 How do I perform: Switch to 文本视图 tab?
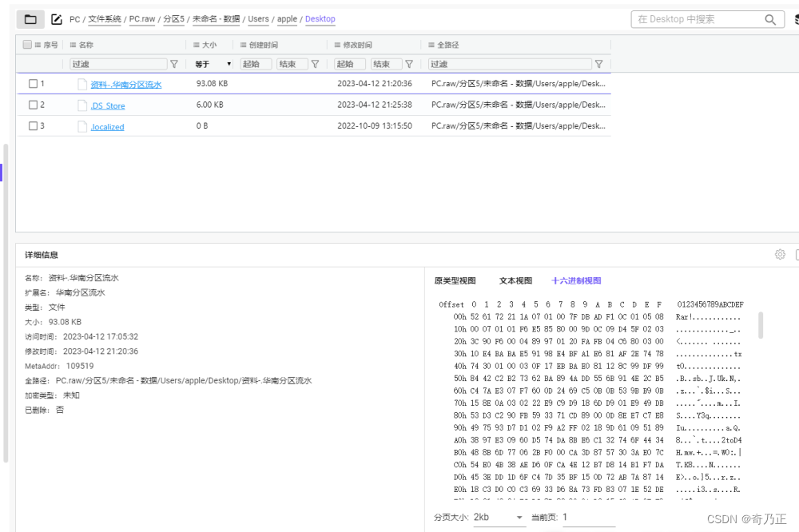click(515, 281)
